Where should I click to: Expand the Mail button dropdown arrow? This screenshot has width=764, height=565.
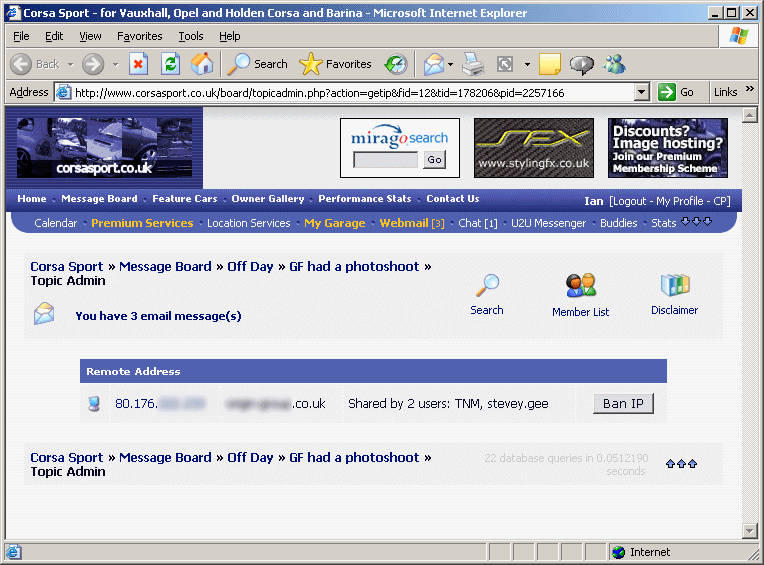pos(450,64)
